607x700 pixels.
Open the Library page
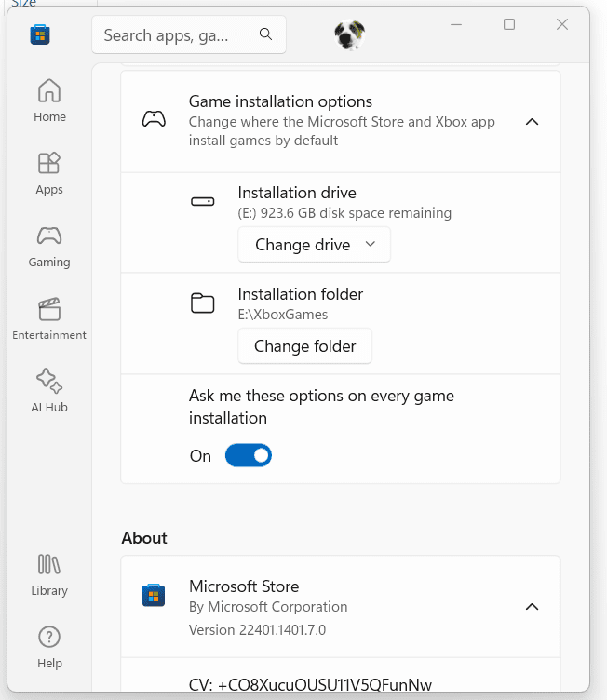pos(49,574)
